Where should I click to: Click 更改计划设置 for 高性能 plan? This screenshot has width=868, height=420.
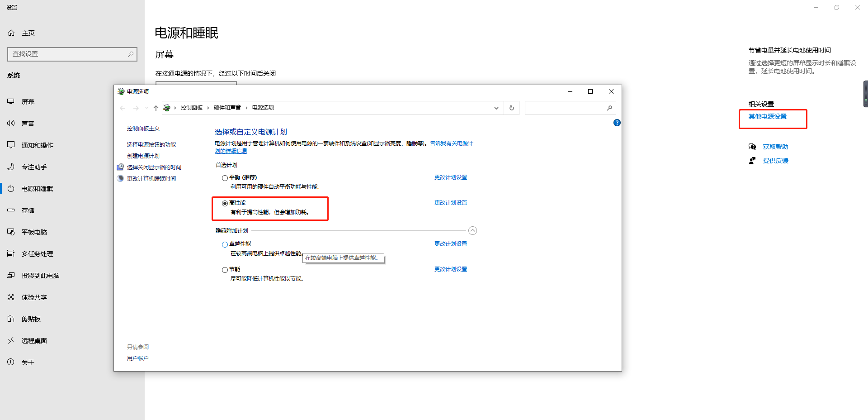tap(450, 203)
